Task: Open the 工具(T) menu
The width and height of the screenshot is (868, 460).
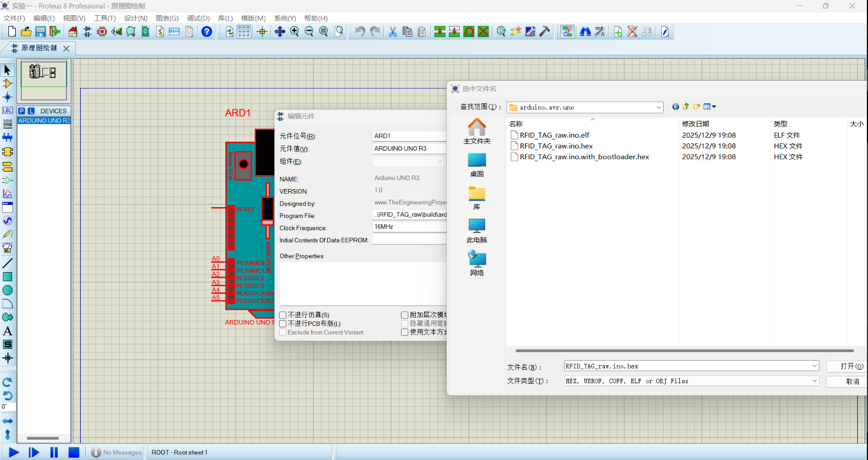Action: [x=104, y=18]
